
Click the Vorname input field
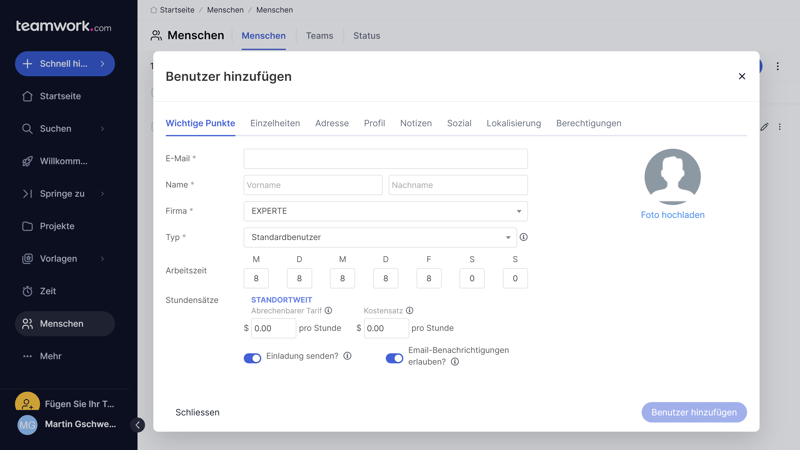coord(312,185)
